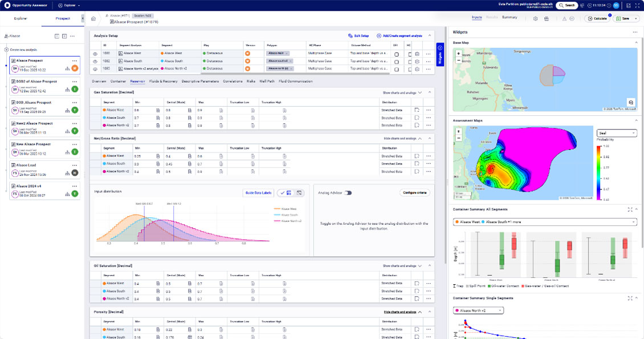Toggle the eye visibility icon on the Alsace South row
The height and width of the screenshot is (339, 644).
coord(95,62)
